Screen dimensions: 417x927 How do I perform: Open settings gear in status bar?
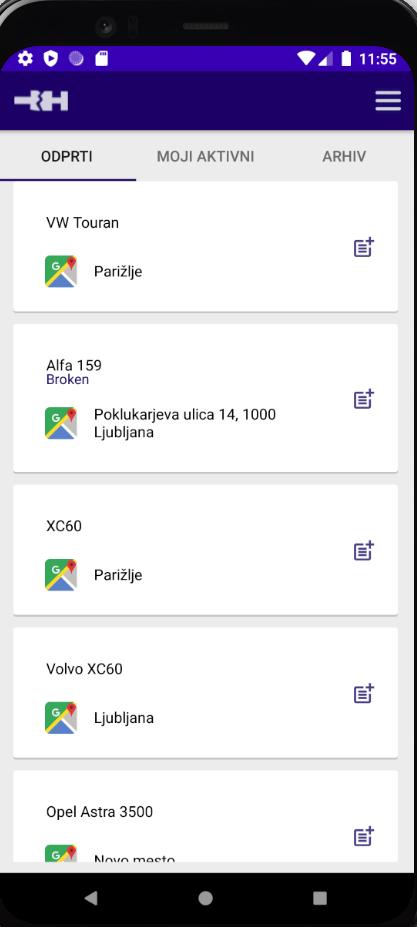pyautogui.click(x=25, y=59)
